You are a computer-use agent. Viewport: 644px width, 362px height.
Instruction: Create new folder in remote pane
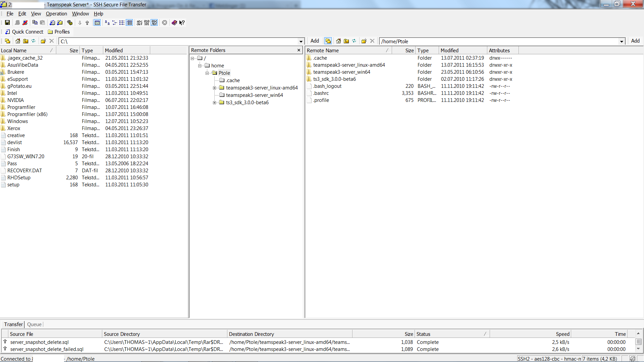pos(364,41)
